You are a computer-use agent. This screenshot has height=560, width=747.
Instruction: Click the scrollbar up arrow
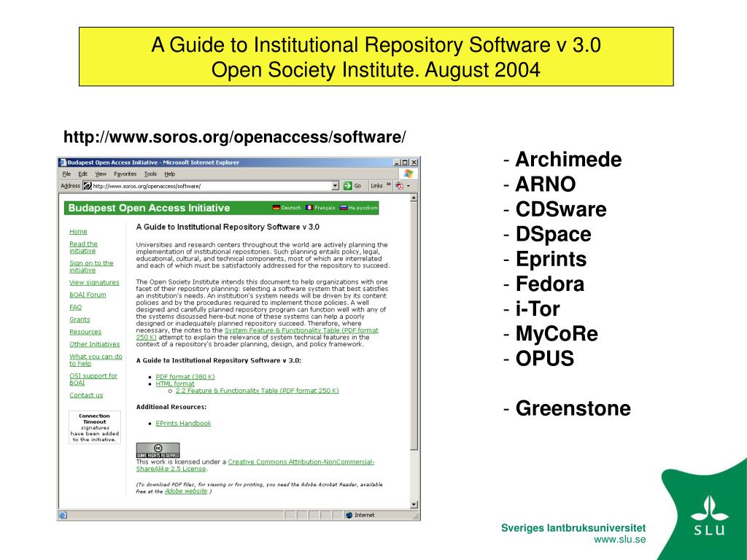point(414,198)
